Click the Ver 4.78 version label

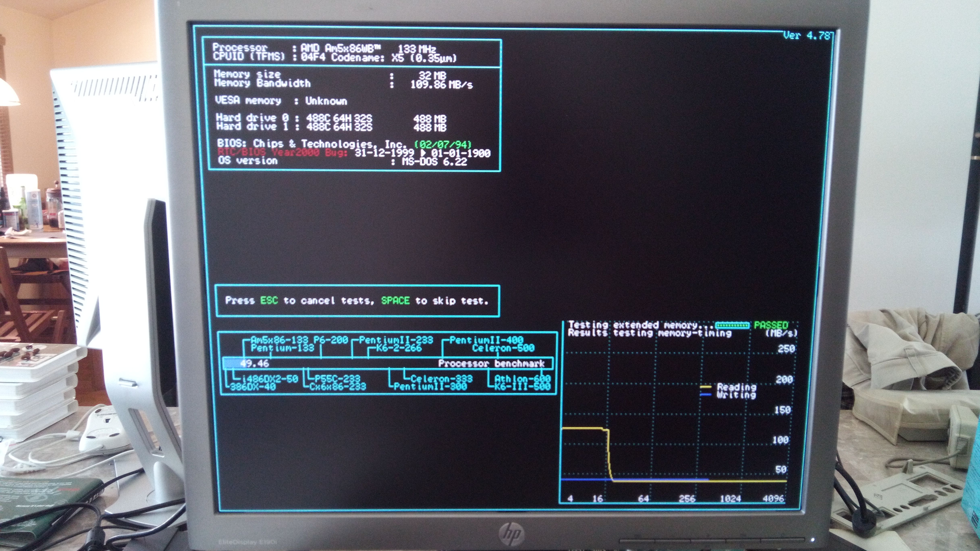click(807, 35)
